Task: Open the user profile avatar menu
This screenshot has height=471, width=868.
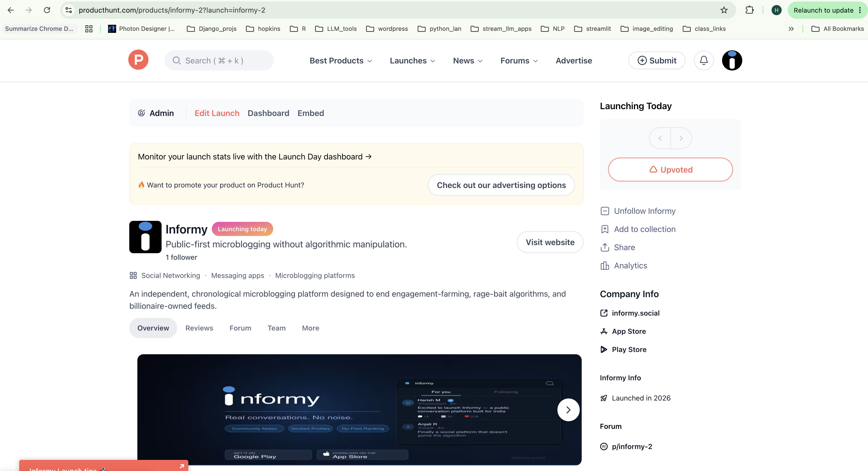Action: tap(732, 60)
